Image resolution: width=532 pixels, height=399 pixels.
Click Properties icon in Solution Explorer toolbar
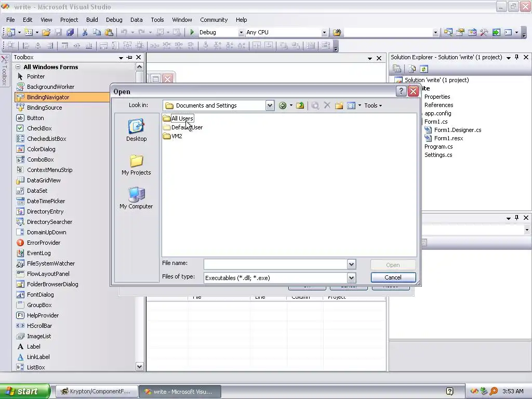(397, 69)
